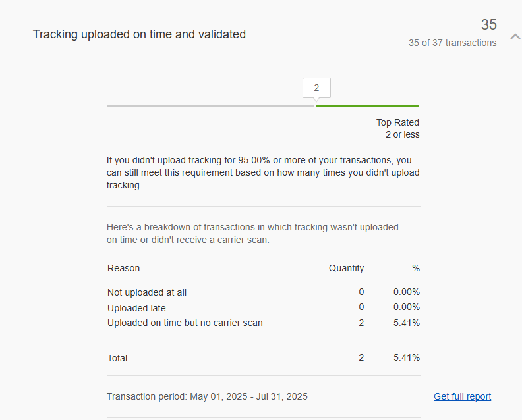
Task: Click the marker box showing 2
Action: click(316, 88)
